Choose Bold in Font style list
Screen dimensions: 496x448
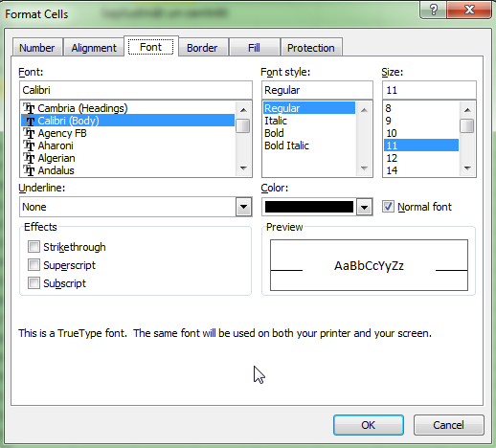pos(308,133)
